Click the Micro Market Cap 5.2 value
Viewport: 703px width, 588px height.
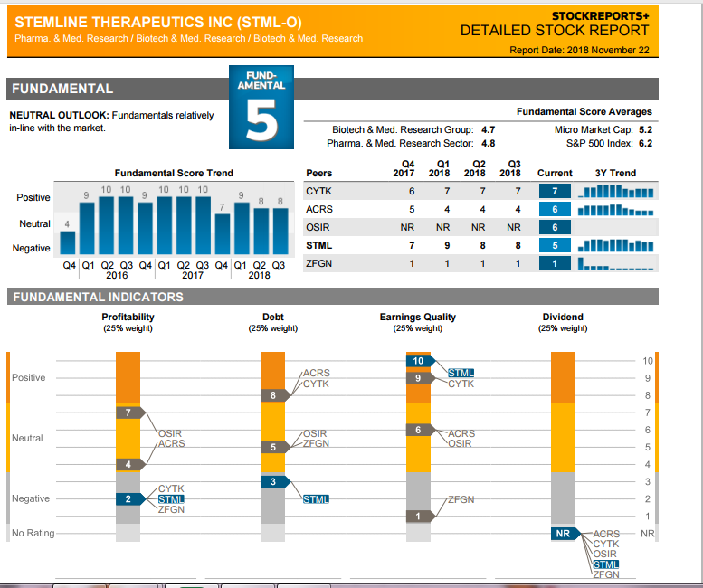pos(646,129)
